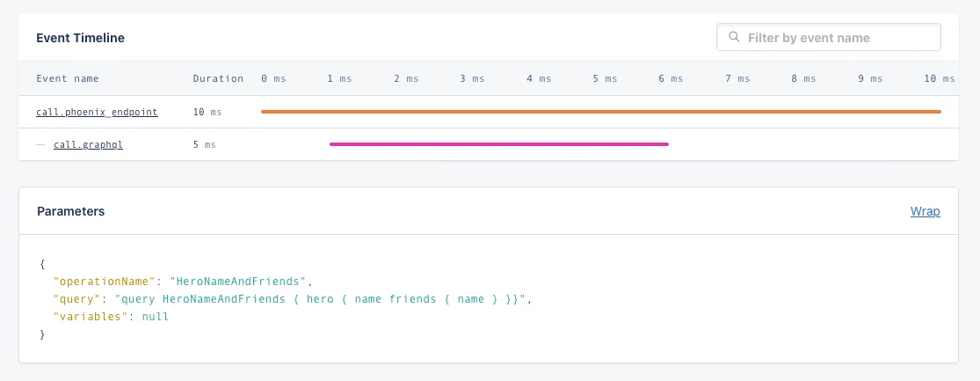The width and height of the screenshot is (980, 381).
Task: Click the "operationName" key in parameters
Action: click(104, 282)
